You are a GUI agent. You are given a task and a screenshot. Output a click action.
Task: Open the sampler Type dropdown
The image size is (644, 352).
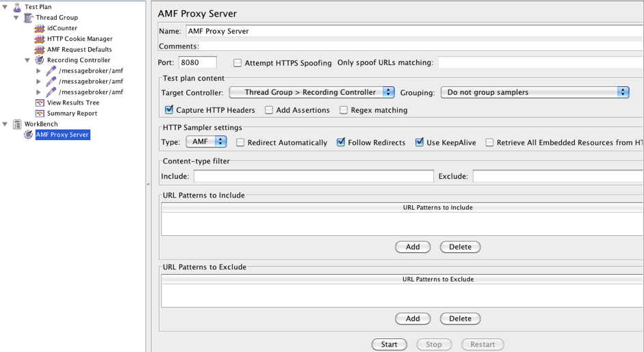pyautogui.click(x=206, y=142)
